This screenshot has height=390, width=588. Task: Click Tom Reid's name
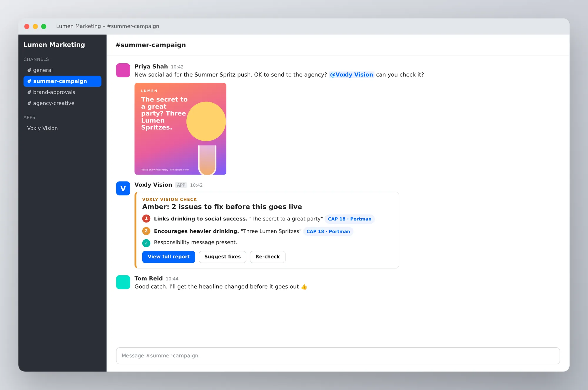click(x=148, y=278)
